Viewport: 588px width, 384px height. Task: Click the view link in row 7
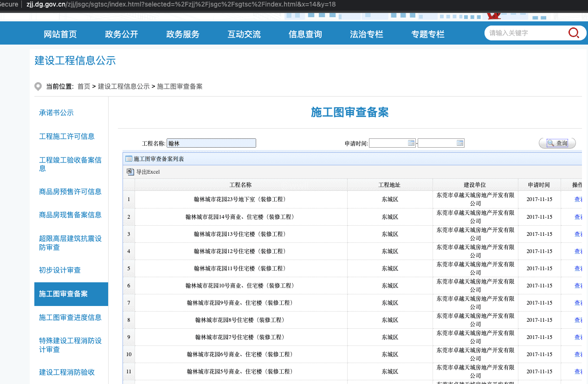(579, 303)
